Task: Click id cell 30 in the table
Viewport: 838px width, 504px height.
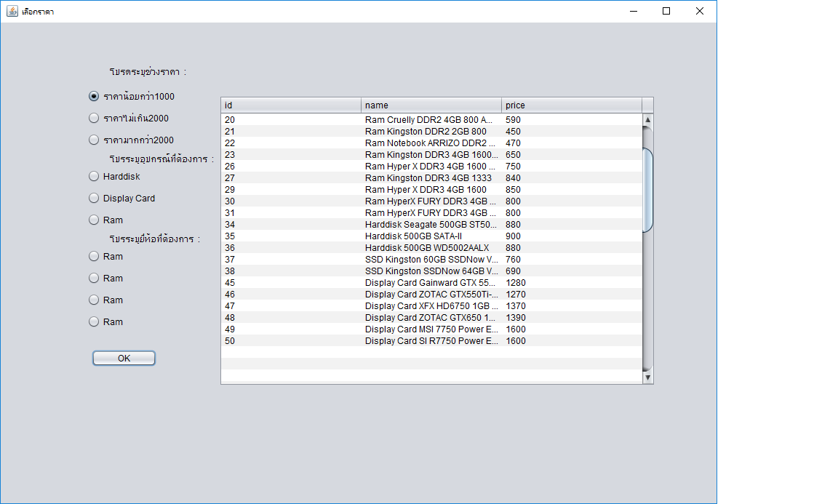Action: (x=291, y=201)
